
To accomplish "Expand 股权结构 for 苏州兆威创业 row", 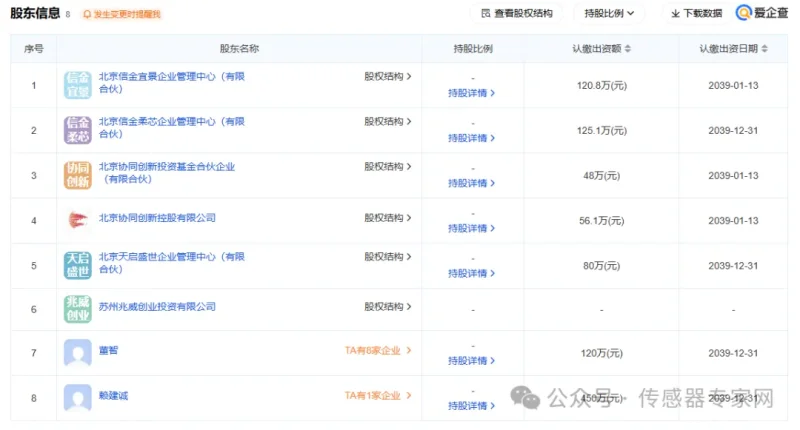I will [388, 307].
